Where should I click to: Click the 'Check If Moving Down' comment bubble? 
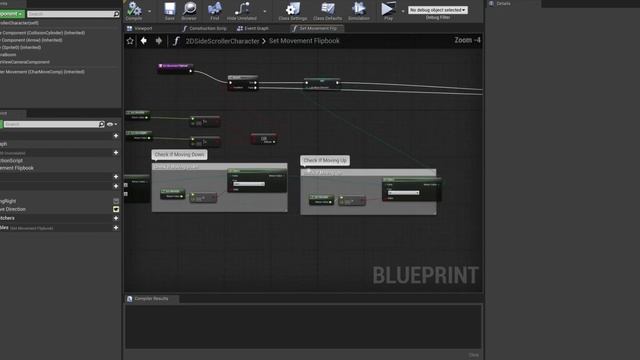[180, 155]
